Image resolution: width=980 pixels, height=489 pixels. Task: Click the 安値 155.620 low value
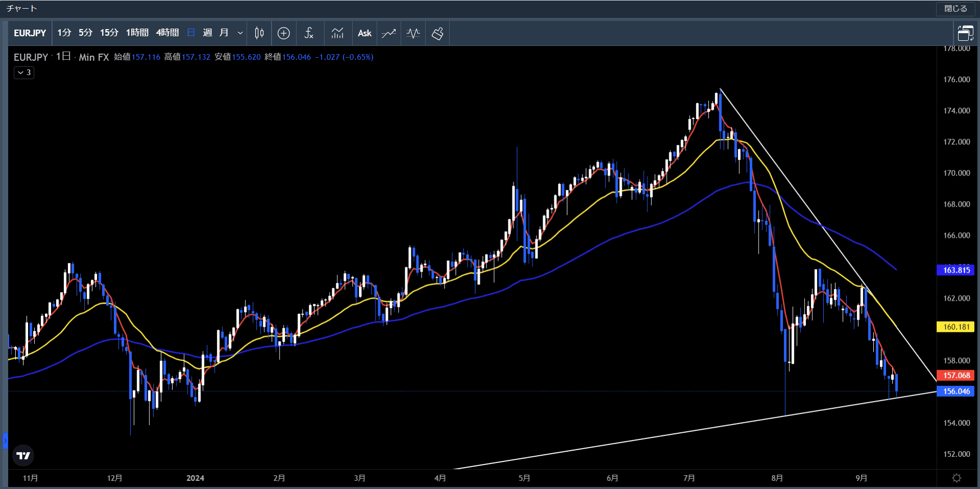237,57
